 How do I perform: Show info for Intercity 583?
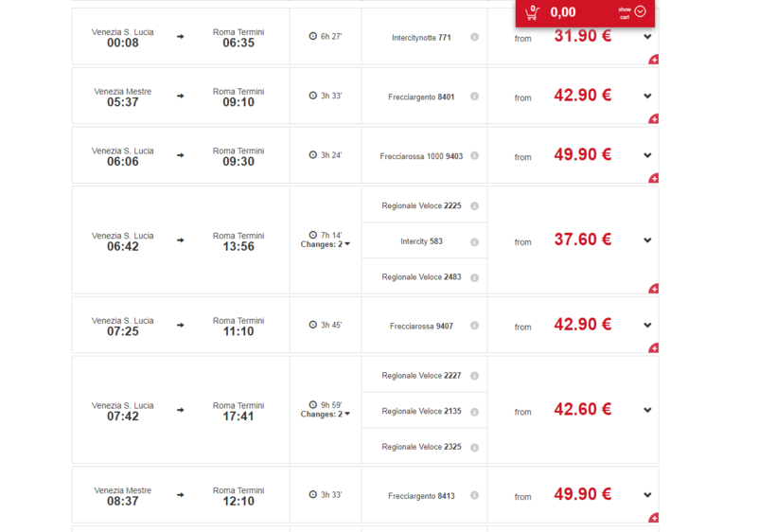click(x=474, y=241)
